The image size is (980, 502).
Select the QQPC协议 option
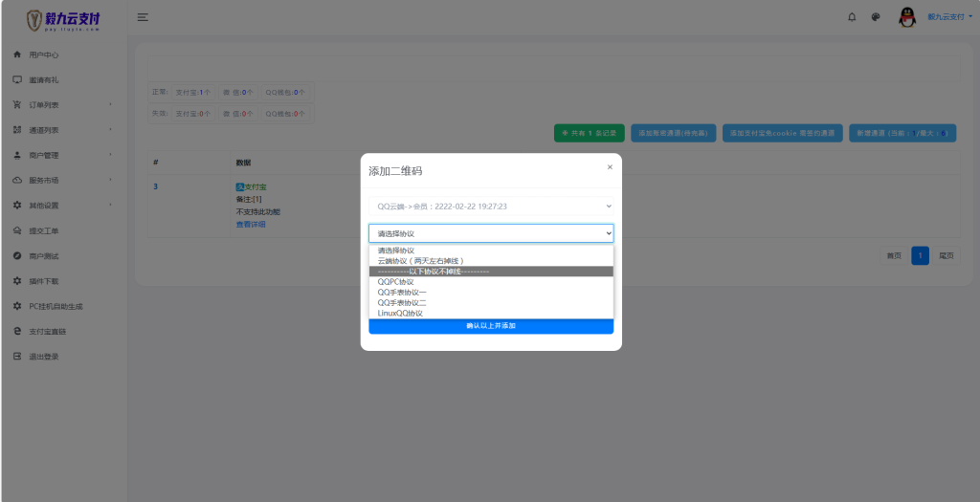point(491,282)
